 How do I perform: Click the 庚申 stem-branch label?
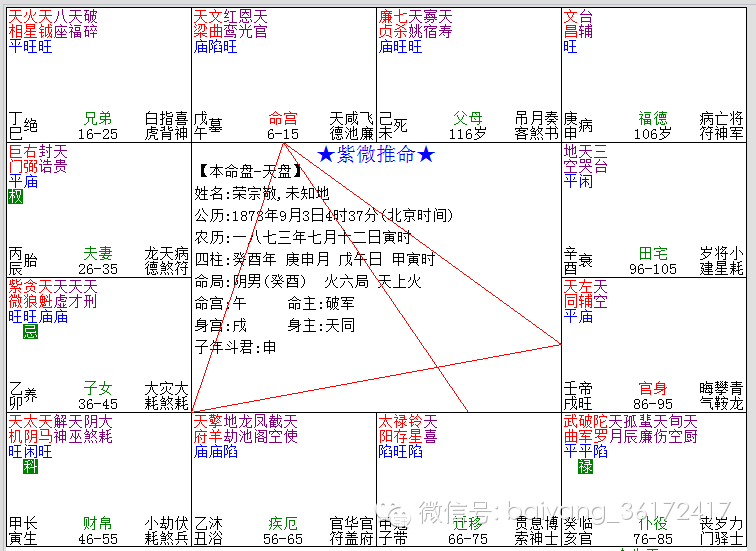[570, 126]
